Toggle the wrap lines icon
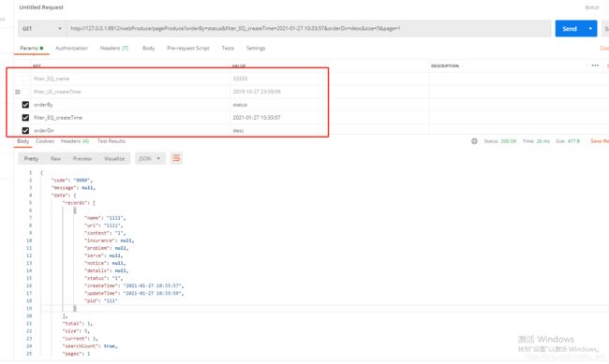This screenshot has width=609, height=364. [x=176, y=158]
